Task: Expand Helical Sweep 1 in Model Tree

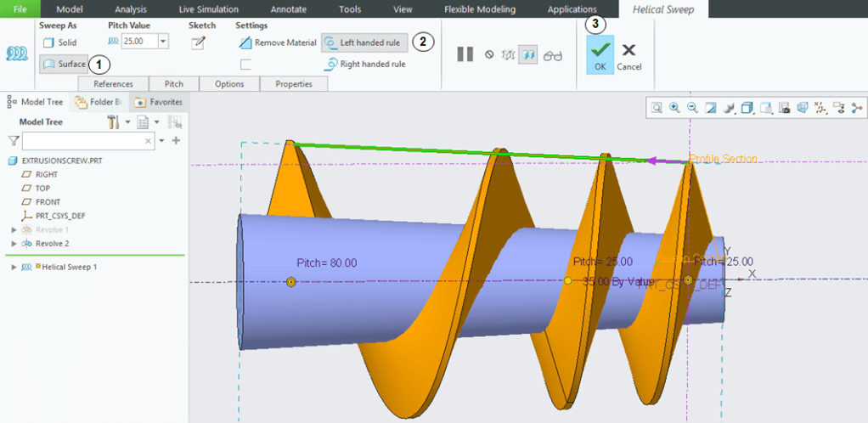Action: (x=14, y=267)
